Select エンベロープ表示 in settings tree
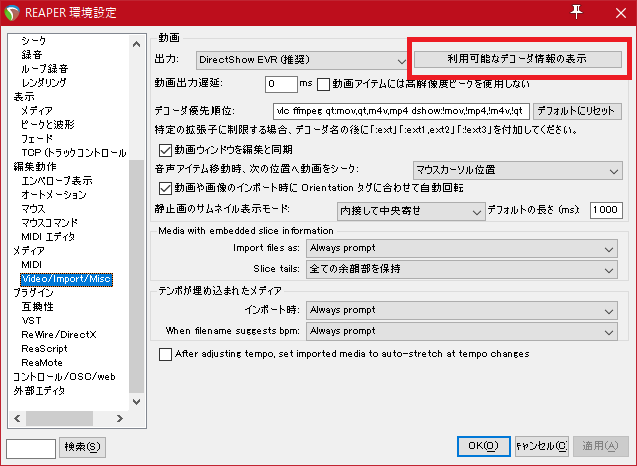The height and width of the screenshot is (466, 637). pos(57,181)
